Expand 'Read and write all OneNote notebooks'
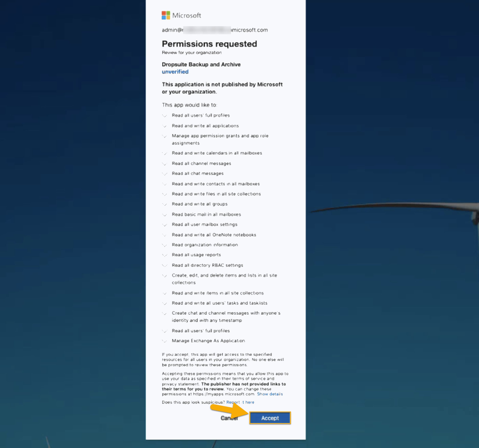The width and height of the screenshot is (479, 448). click(164, 235)
